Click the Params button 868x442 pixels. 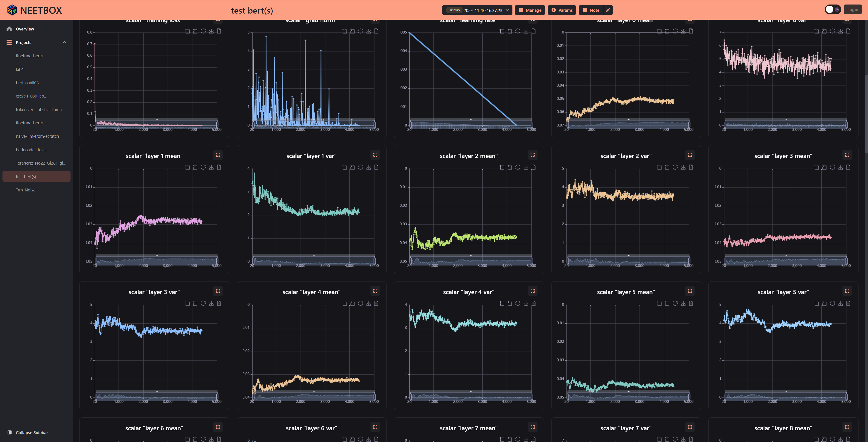click(562, 10)
